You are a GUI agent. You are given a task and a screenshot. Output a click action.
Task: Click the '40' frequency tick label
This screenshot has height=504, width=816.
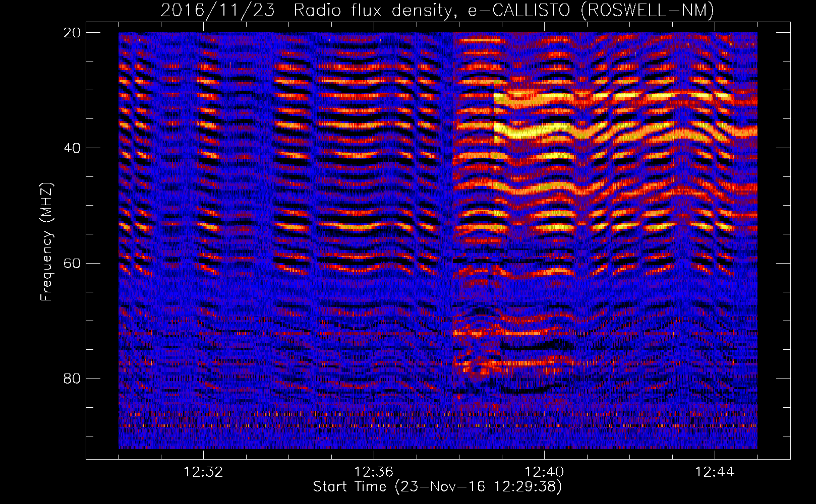point(72,148)
